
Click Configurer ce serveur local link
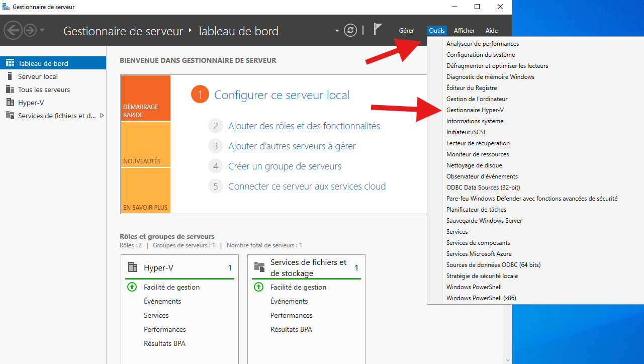click(282, 95)
